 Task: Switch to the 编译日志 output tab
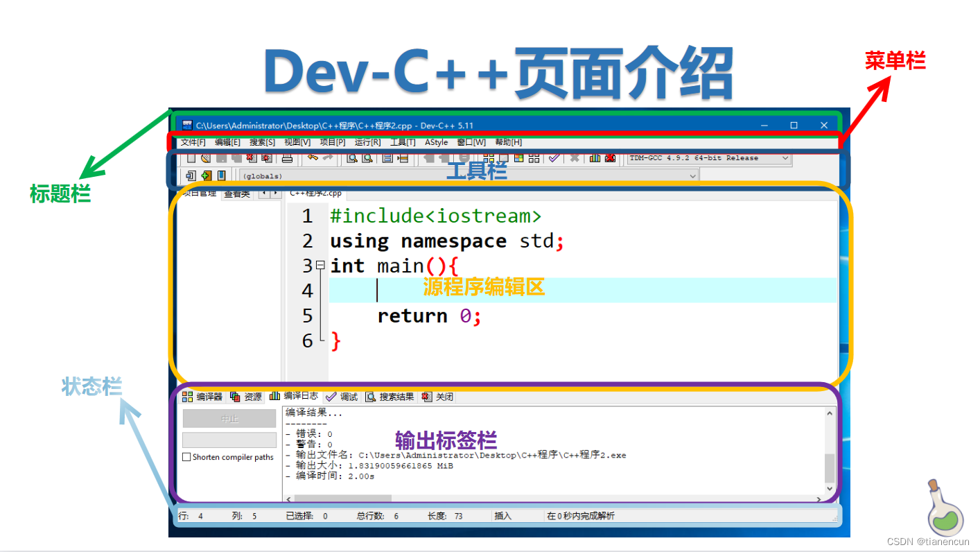(x=294, y=396)
